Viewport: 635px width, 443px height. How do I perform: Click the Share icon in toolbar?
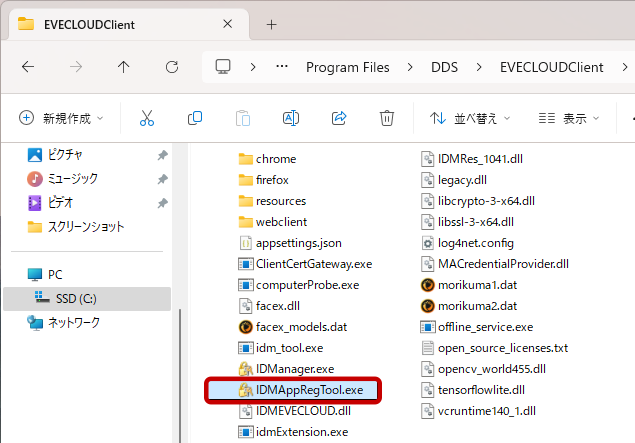(x=339, y=118)
